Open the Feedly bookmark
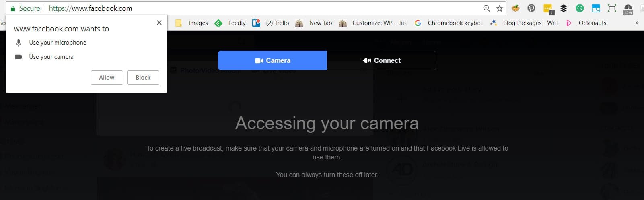 pyautogui.click(x=230, y=23)
